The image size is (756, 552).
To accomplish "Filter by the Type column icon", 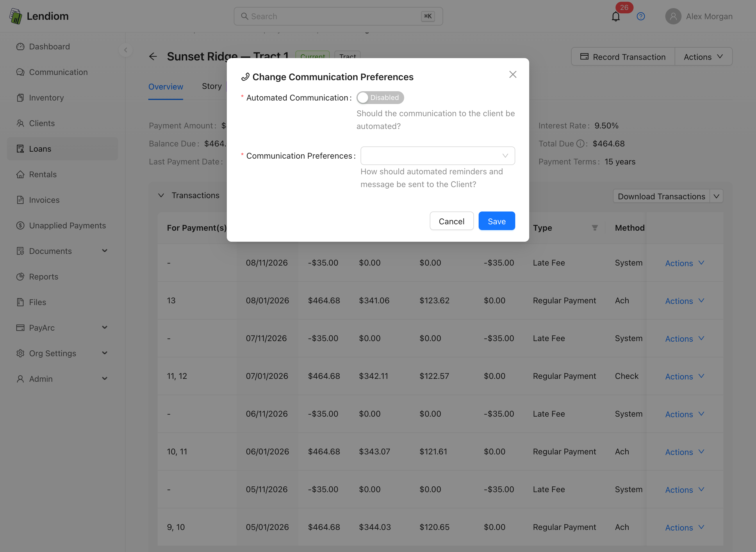I will (x=595, y=228).
